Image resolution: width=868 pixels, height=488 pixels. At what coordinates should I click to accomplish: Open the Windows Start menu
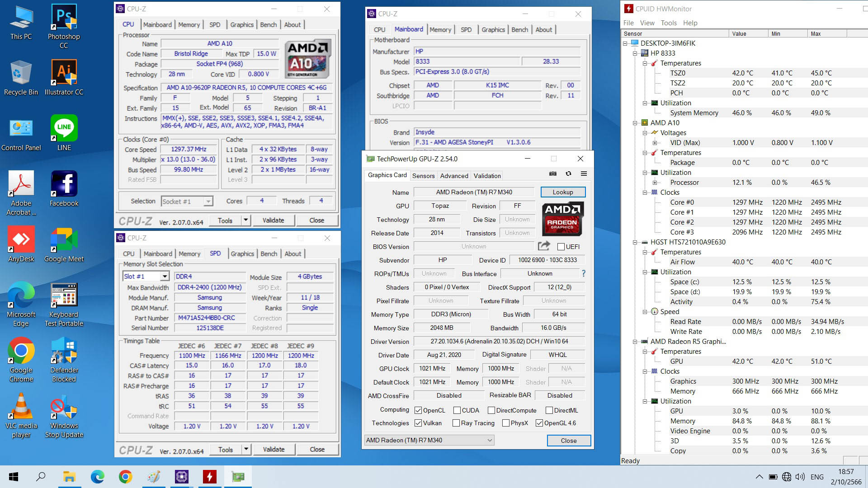coord(14,477)
